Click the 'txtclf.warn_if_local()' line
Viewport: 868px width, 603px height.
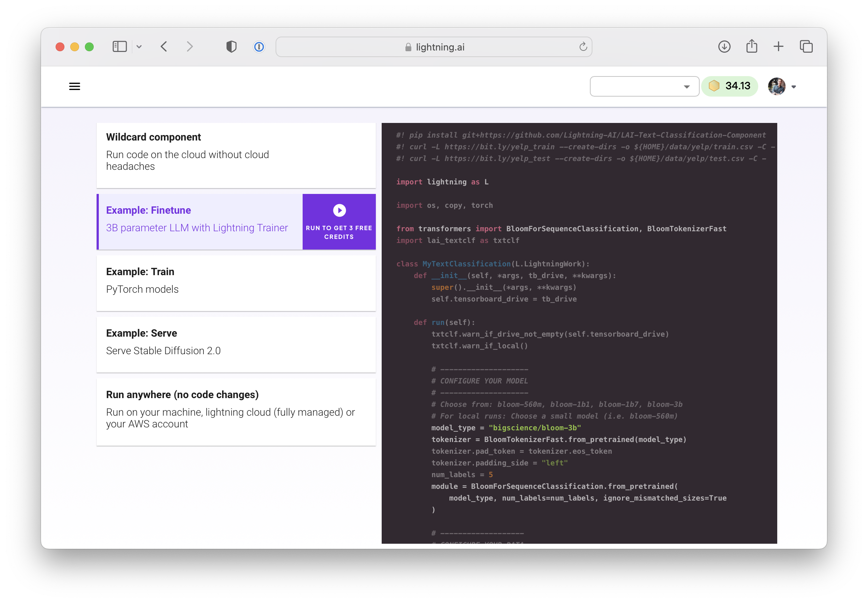(479, 346)
